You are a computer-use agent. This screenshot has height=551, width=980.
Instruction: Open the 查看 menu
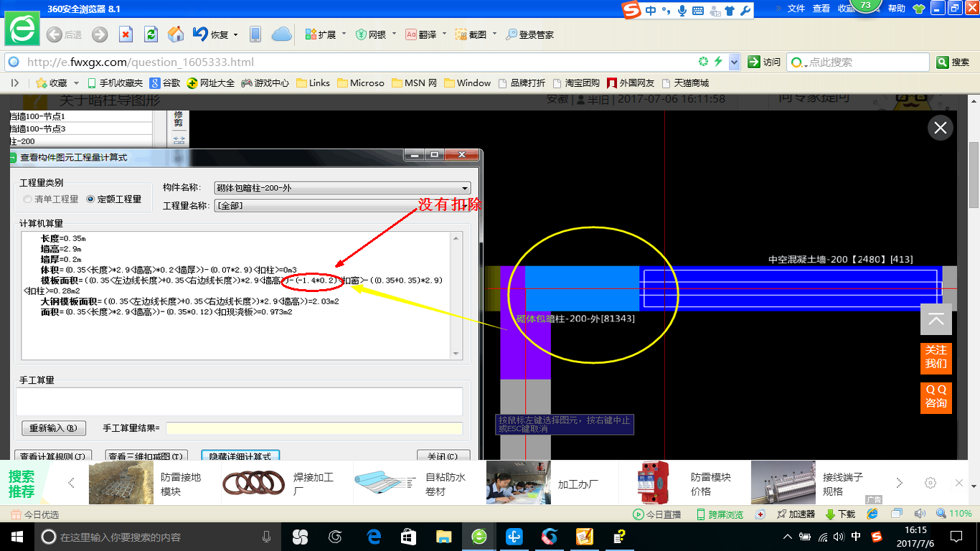[821, 9]
